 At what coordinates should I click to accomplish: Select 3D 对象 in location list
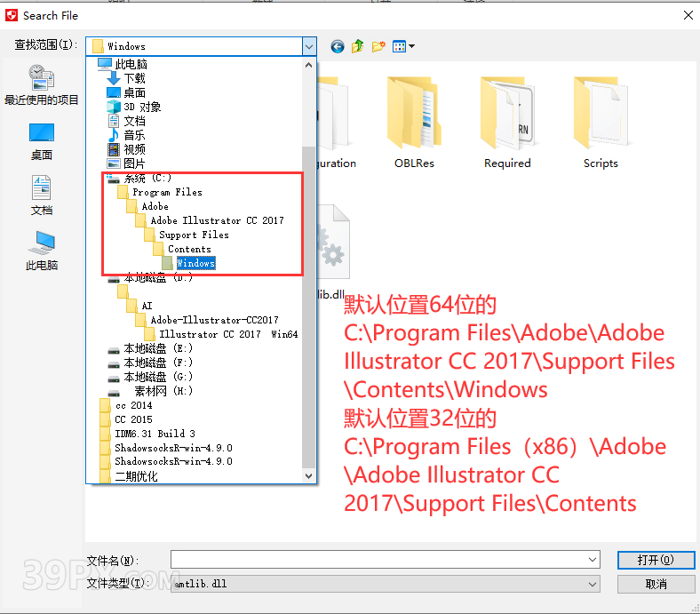(133, 107)
